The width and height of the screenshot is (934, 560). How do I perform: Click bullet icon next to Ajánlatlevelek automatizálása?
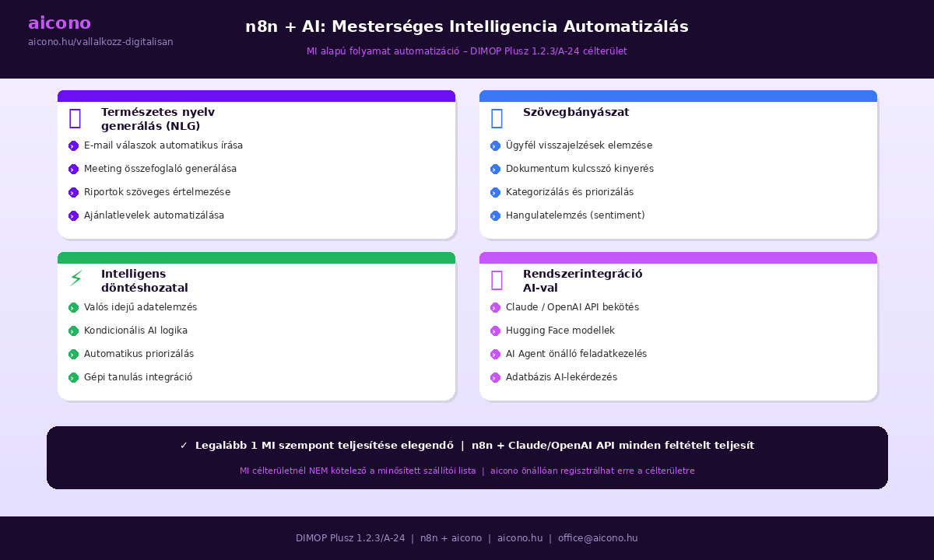[73, 215]
